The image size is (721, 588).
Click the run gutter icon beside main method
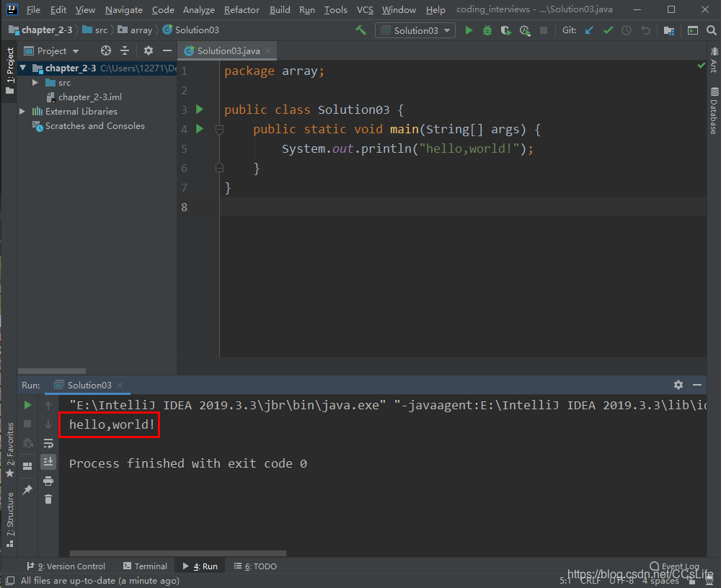point(200,129)
